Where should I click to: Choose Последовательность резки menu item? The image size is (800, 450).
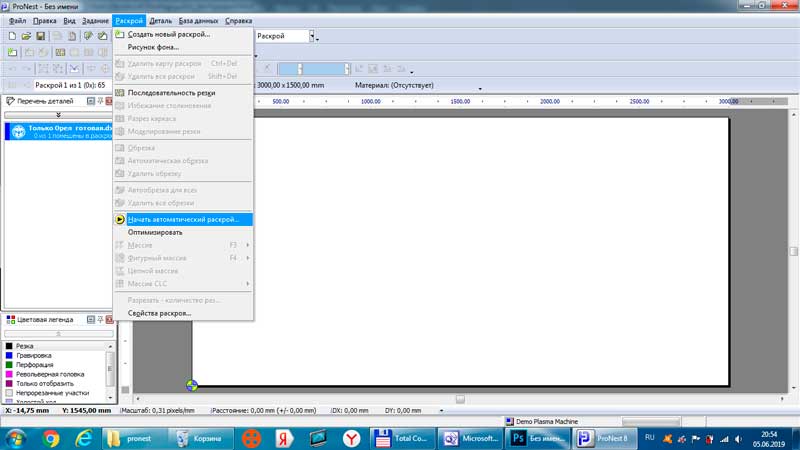(183, 93)
